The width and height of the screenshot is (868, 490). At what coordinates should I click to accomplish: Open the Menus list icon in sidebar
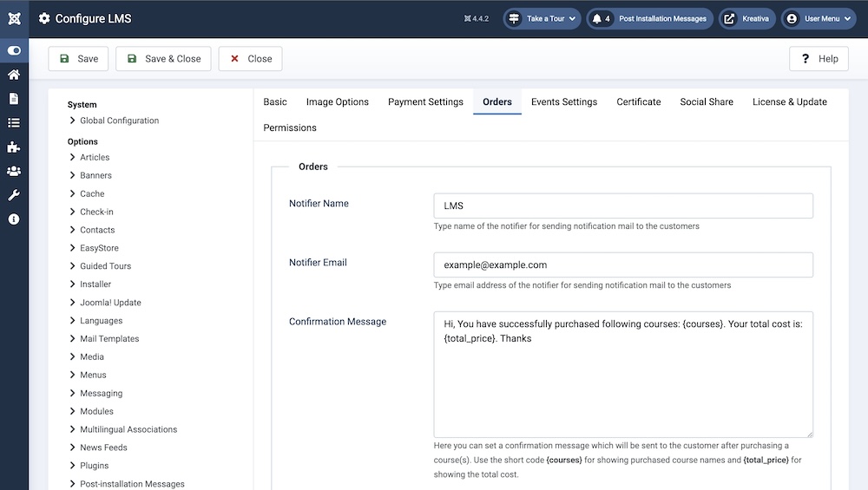(14, 123)
